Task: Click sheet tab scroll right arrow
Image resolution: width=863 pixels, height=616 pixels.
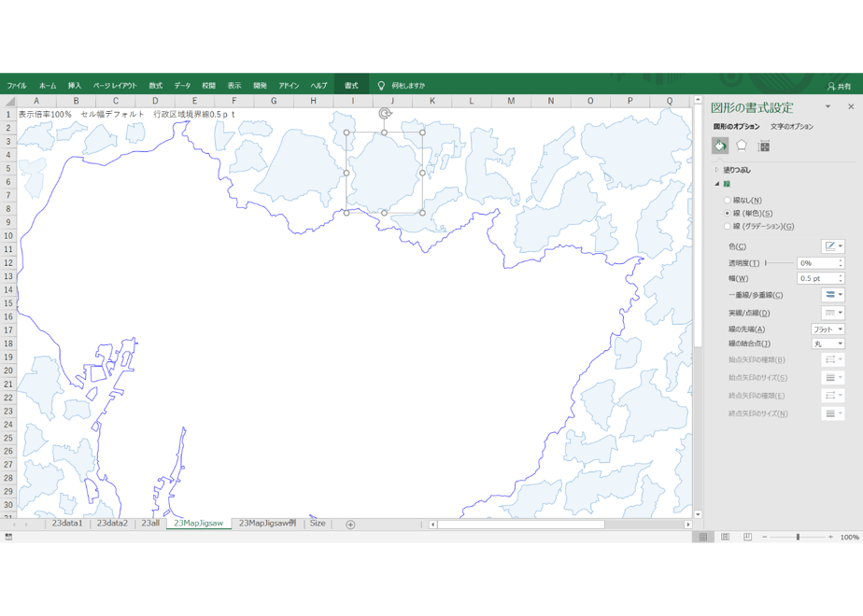Action: [x=26, y=525]
